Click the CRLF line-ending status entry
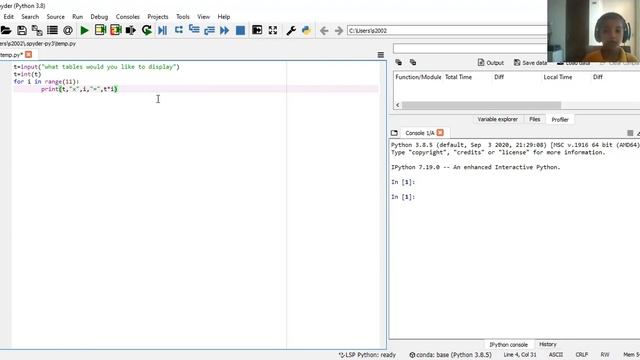 (x=582, y=355)
